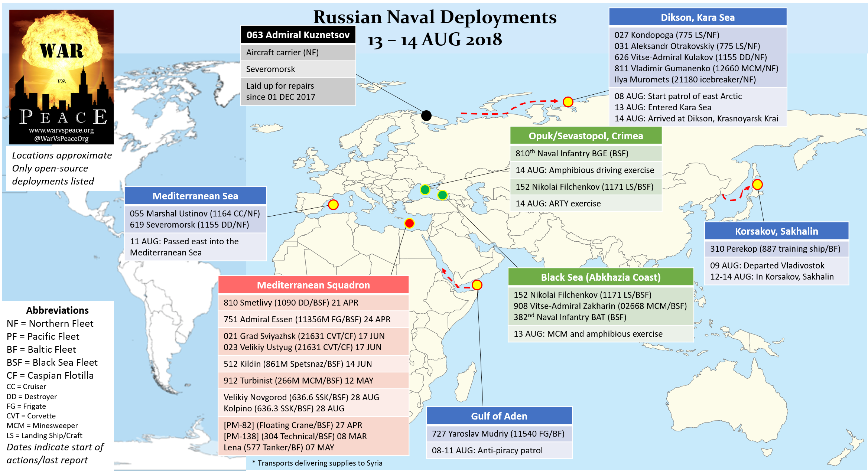The height and width of the screenshot is (473, 868).
Task: Click the yellow Korsakov, Sakhalin marker
Action: click(757, 184)
